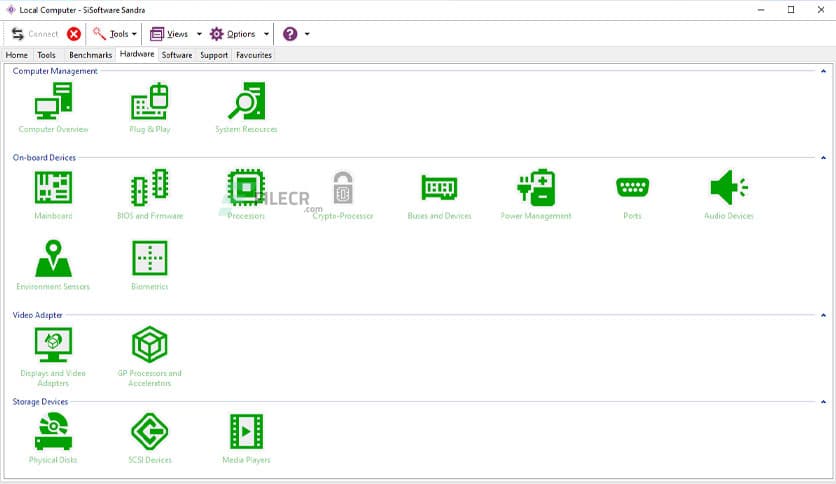836x484 pixels.
Task: Click the Computer Management section heading
Action: [x=55, y=71]
